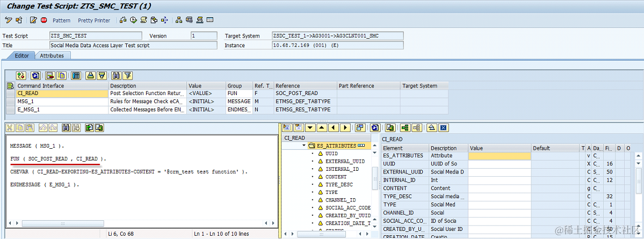Click the delete row icon in the parameter toolbar
The height and width of the screenshot is (239, 644).
click(50, 76)
